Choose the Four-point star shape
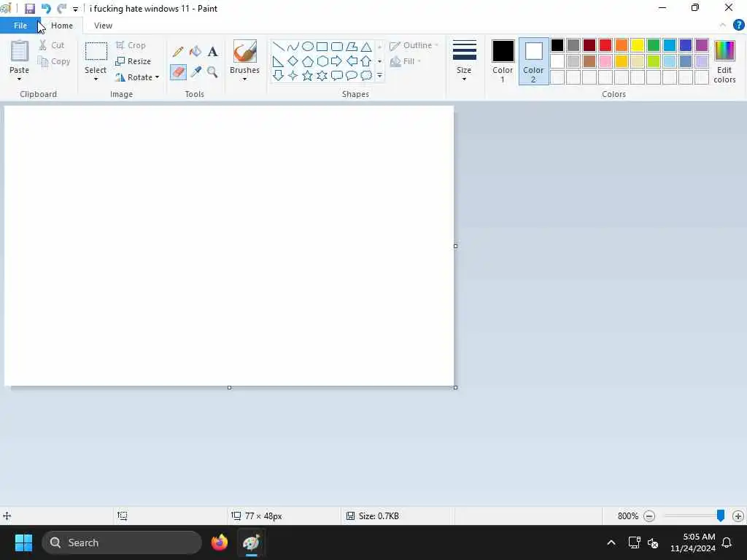The height and width of the screenshot is (560, 747). pos(293,75)
